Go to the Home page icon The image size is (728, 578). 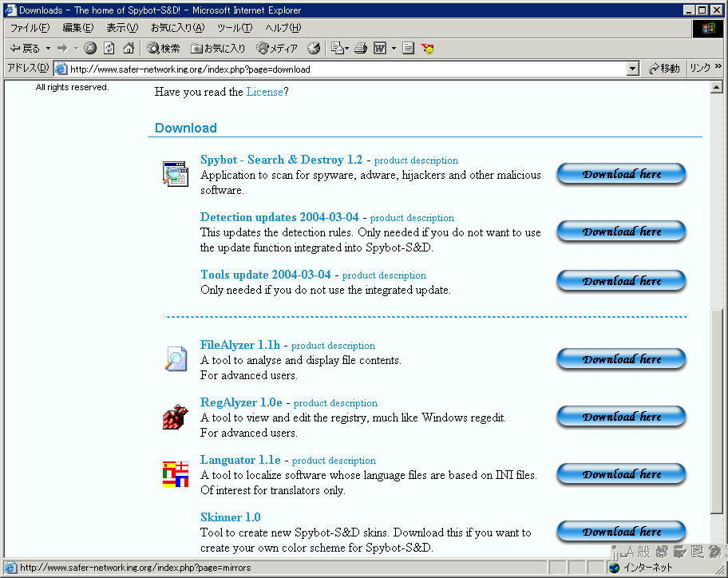click(x=129, y=48)
